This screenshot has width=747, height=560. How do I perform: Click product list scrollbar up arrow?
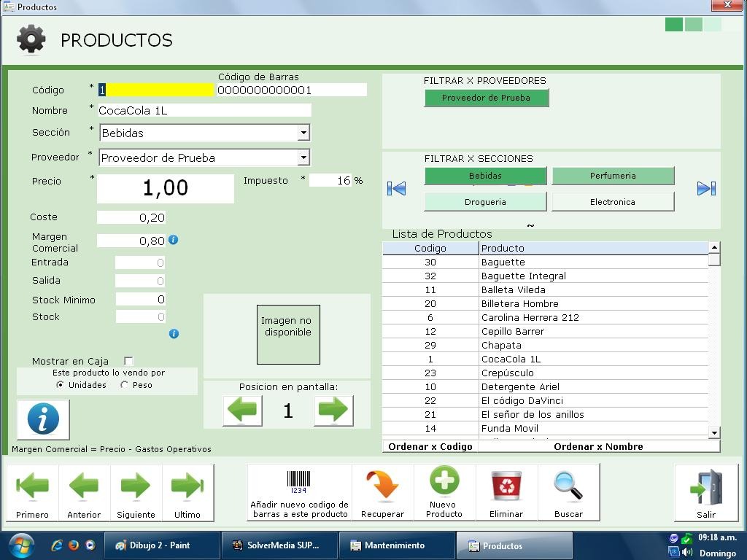pyautogui.click(x=714, y=247)
